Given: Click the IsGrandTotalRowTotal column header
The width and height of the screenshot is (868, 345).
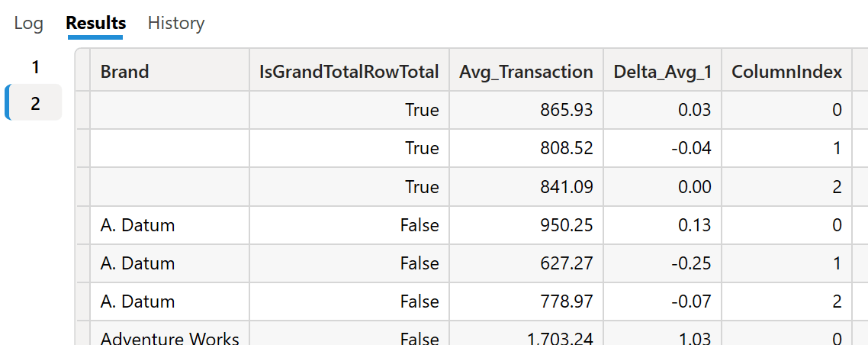Looking at the screenshot, I should [x=349, y=72].
